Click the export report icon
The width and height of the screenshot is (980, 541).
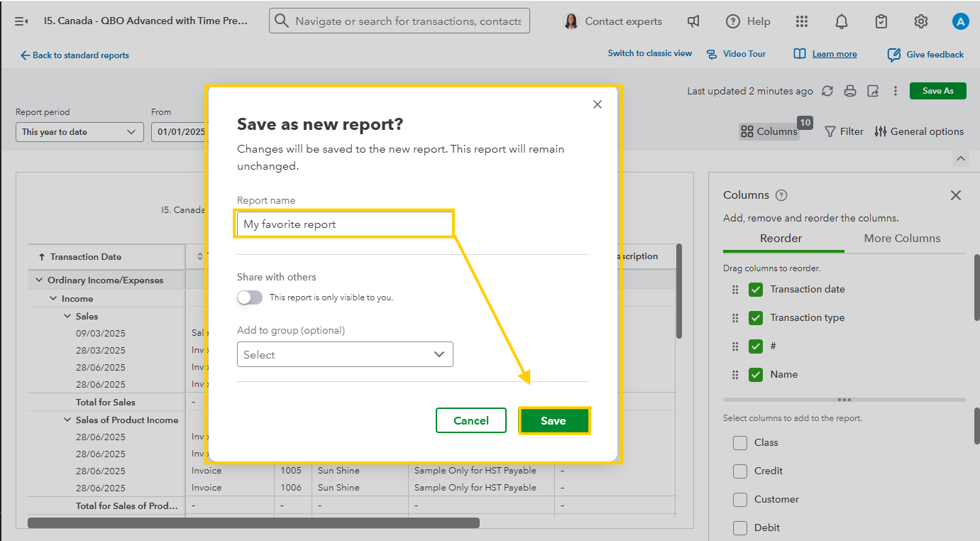[874, 91]
